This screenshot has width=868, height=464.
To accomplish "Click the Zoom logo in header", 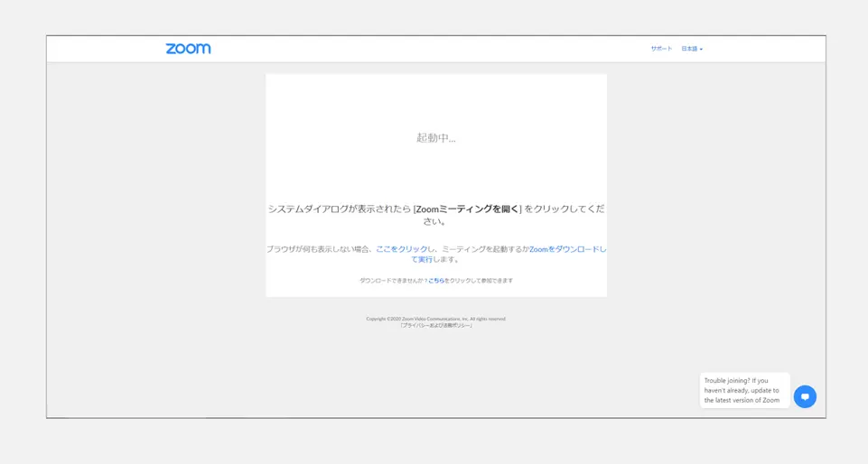I will pos(188,49).
